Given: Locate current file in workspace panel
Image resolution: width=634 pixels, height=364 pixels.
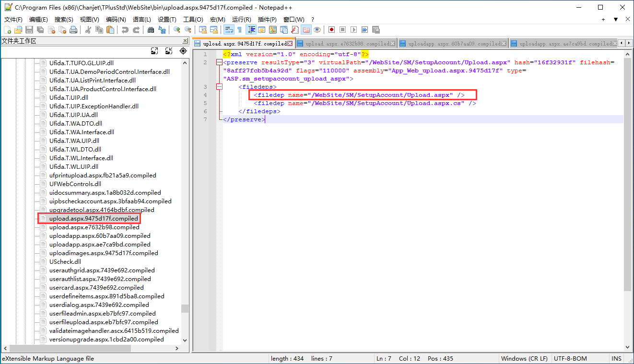Looking at the screenshot, I should 183,51.
